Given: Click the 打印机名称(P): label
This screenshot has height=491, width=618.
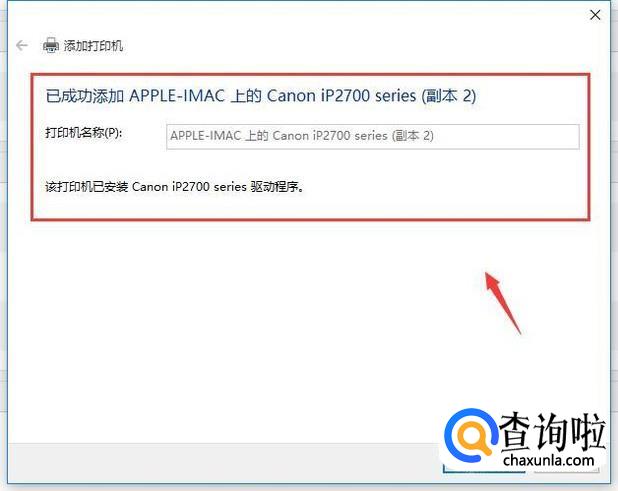Looking at the screenshot, I should tap(84, 133).
